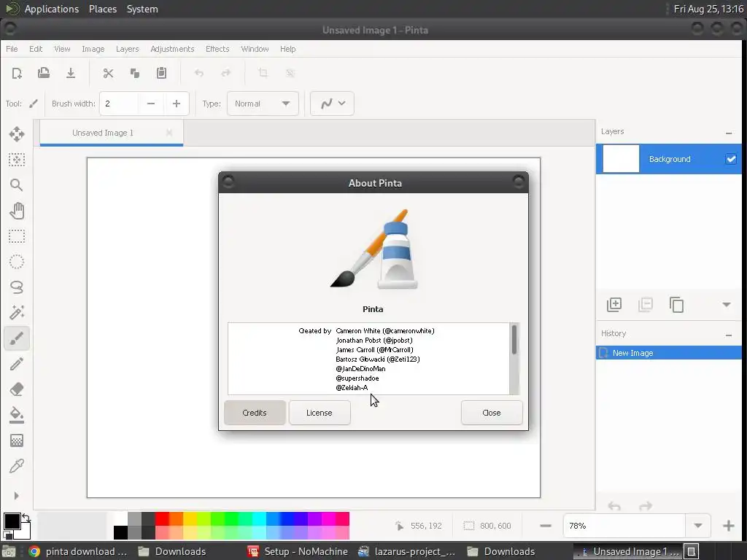Click the Background layer thumbnail
747x560 pixels.
click(x=621, y=159)
